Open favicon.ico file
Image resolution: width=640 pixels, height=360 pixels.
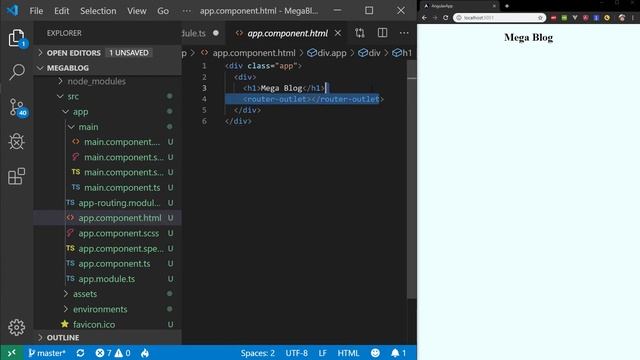click(93, 324)
